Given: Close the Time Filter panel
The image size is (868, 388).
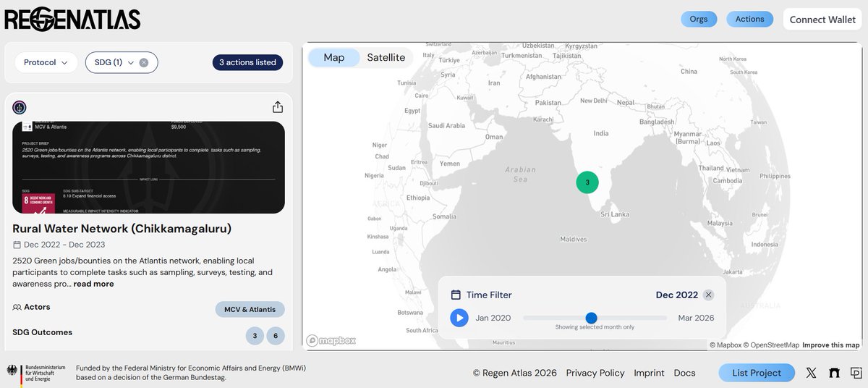Looking at the screenshot, I should [x=709, y=295].
